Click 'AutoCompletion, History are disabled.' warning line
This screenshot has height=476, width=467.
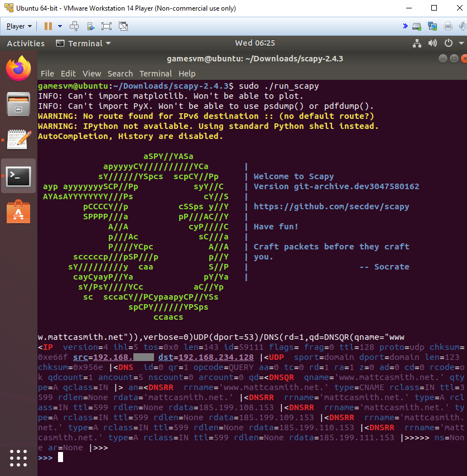coord(131,136)
